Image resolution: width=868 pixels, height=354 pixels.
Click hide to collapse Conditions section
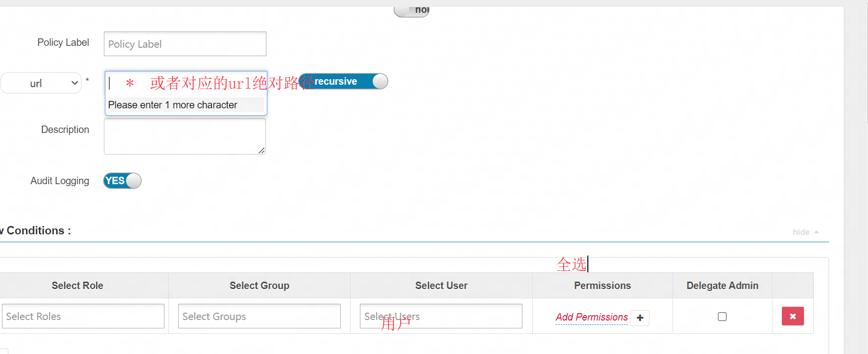[x=801, y=232]
